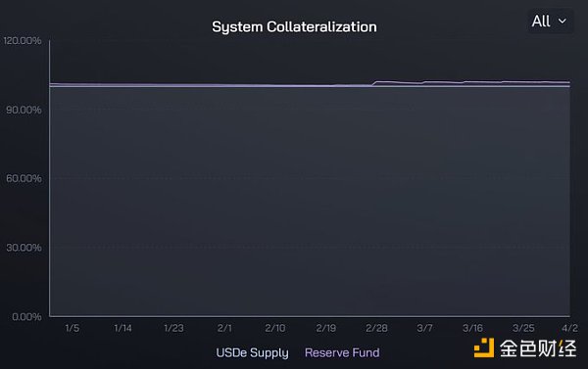Image resolution: width=588 pixels, height=369 pixels.
Task: Click the System Collateralization chart title
Action: [x=294, y=27]
